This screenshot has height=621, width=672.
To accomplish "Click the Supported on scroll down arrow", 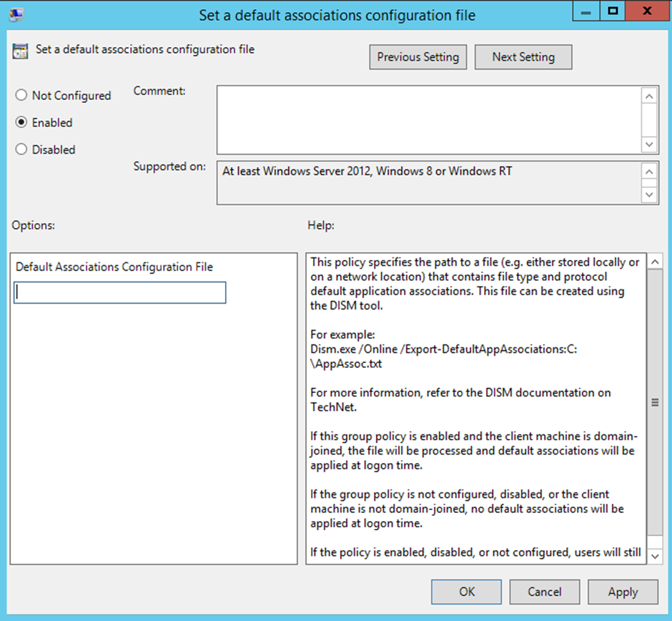I will (649, 194).
